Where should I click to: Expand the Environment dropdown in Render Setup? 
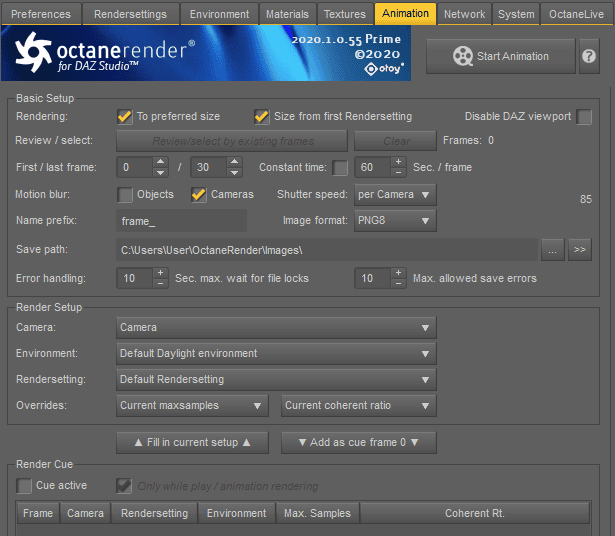276,353
